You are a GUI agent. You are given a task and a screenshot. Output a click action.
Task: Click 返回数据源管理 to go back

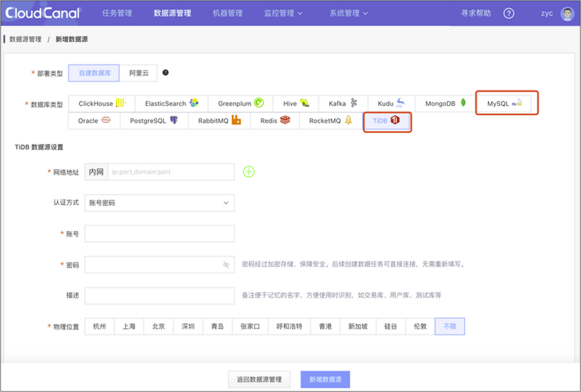pos(259,379)
